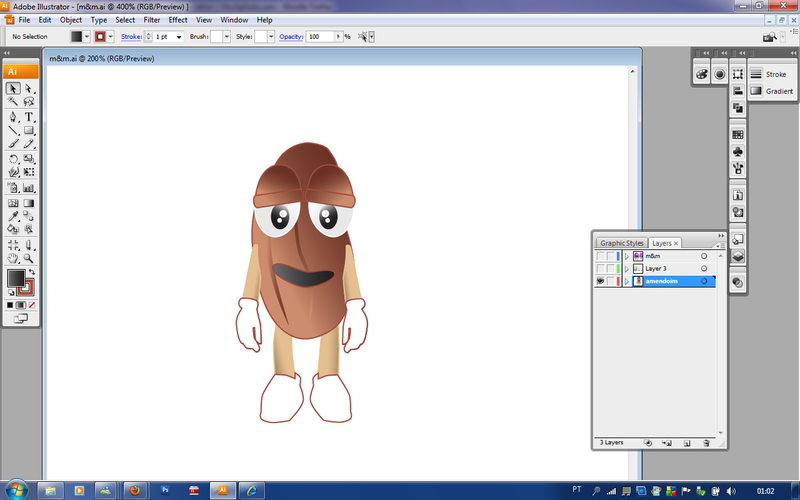Click target circle of Layer 3

coord(704,268)
